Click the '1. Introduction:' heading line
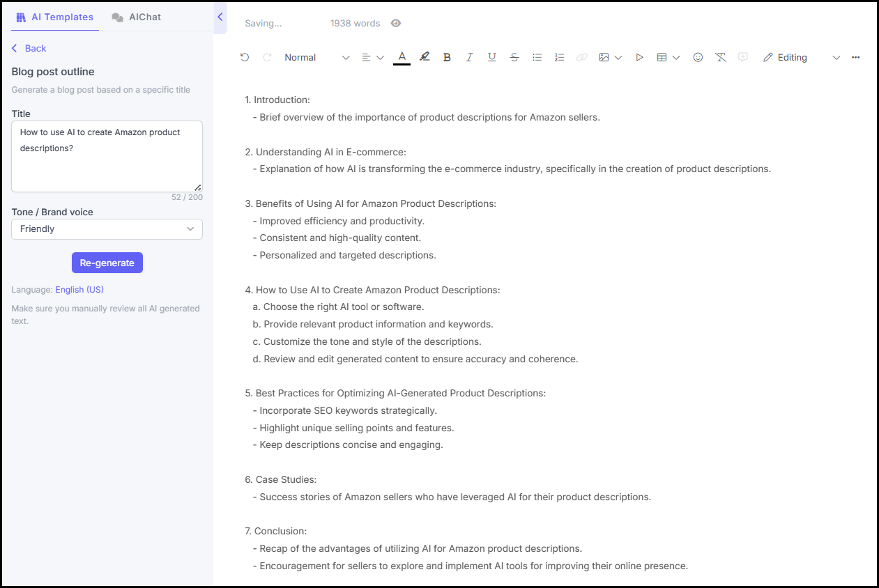 click(x=277, y=100)
